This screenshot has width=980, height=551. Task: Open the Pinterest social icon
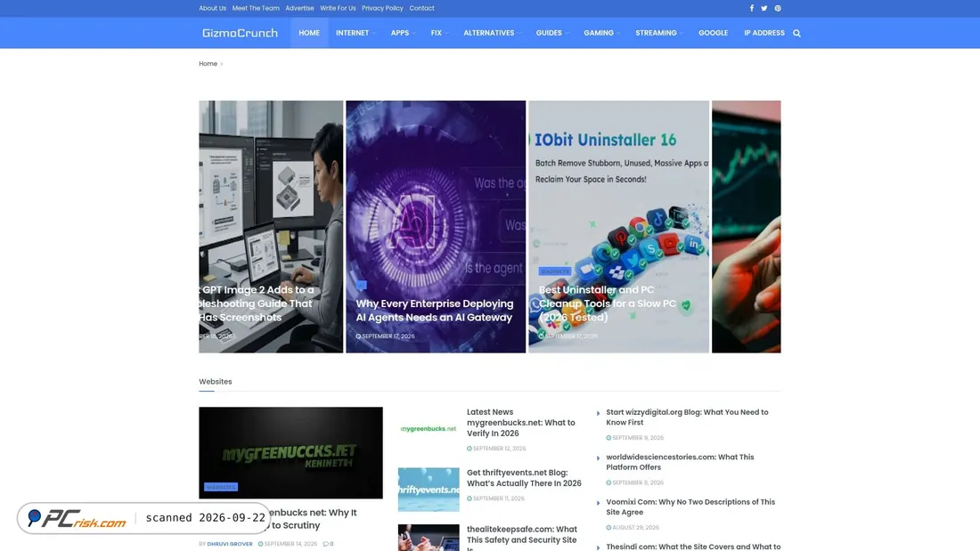[x=778, y=8]
